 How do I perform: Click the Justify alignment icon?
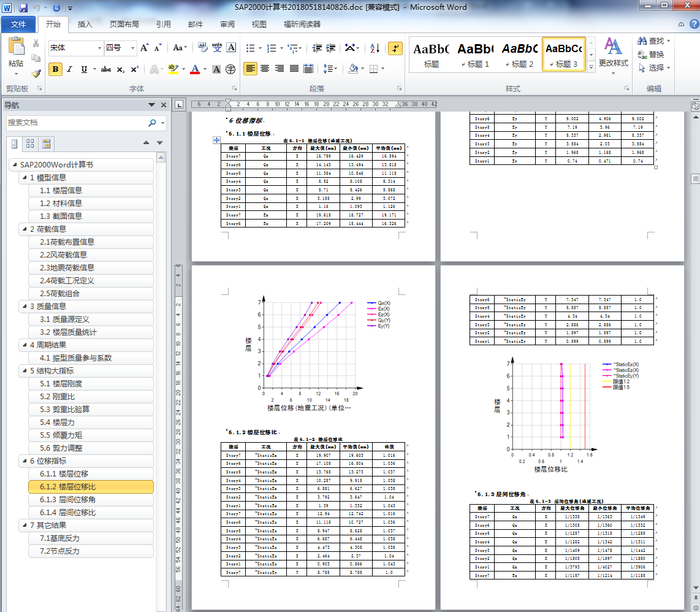point(294,69)
